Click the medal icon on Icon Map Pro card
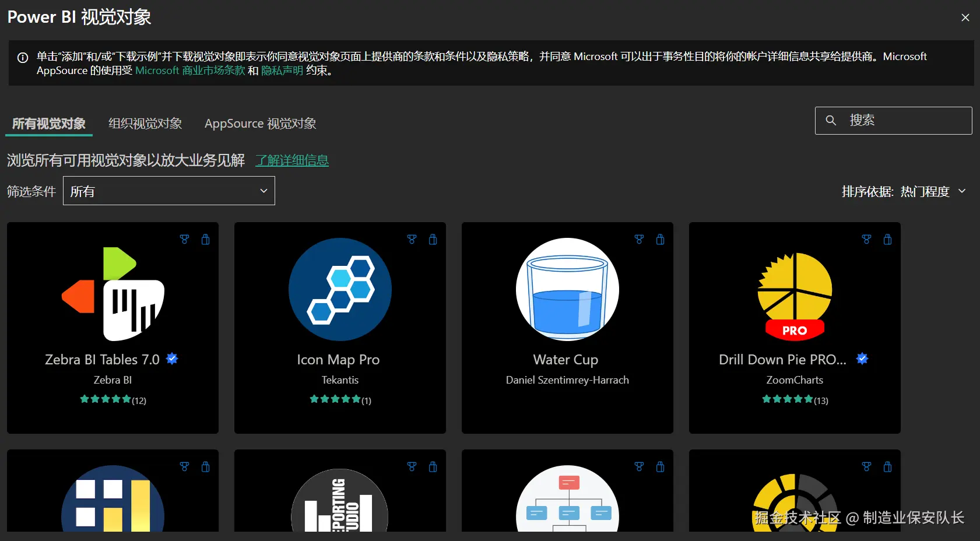 tap(412, 240)
